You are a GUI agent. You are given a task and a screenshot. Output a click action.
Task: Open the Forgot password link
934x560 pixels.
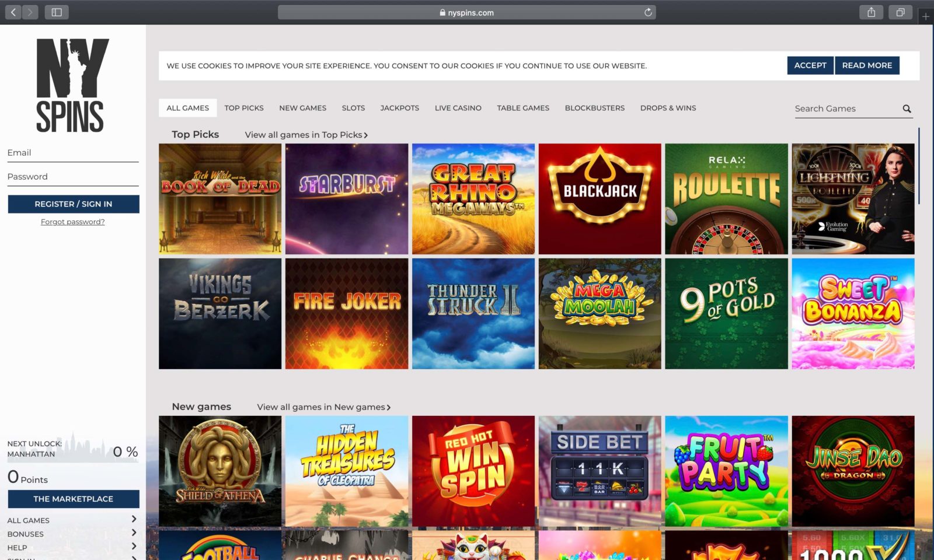(72, 222)
